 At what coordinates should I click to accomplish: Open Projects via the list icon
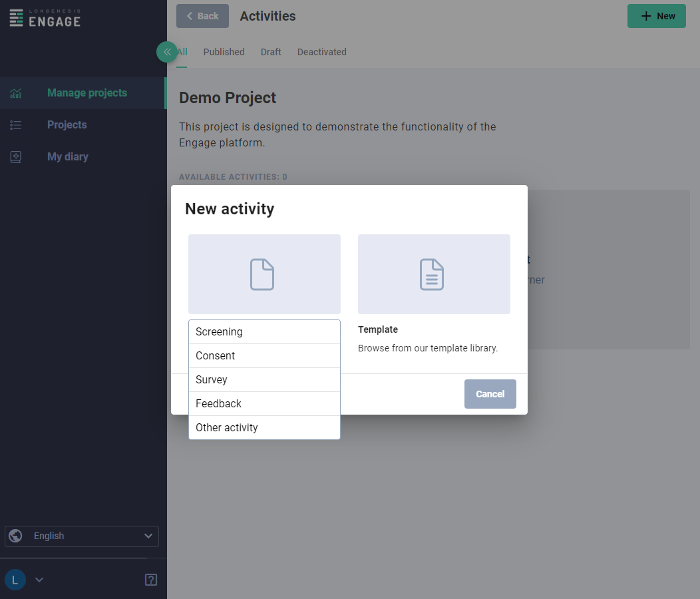pos(15,124)
